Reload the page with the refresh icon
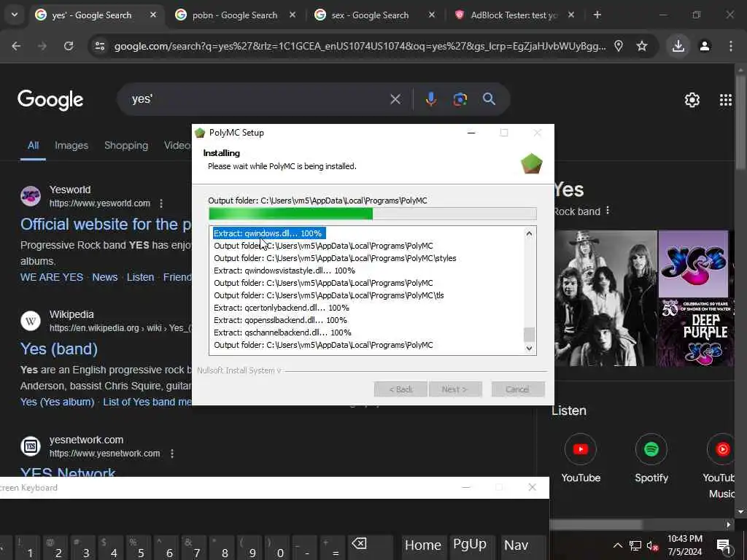747x560 pixels. (69, 46)
